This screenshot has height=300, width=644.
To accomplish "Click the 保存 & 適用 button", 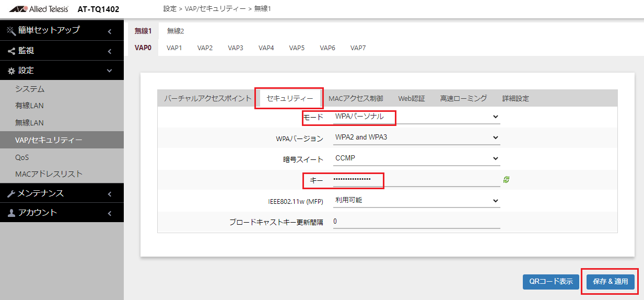I will [610, 282].
